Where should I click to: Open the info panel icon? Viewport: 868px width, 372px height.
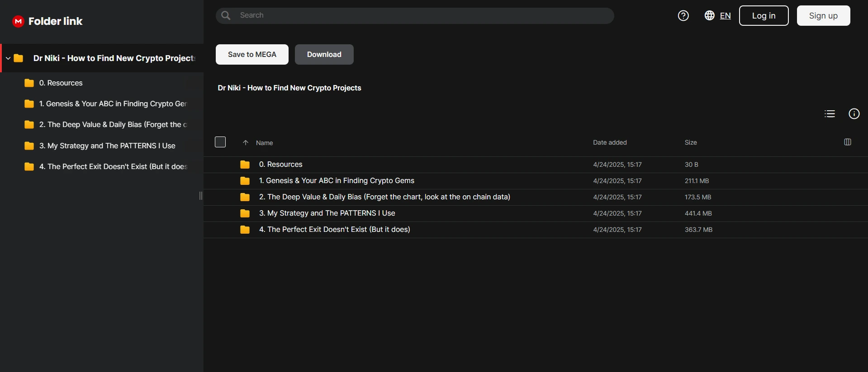[854, 114]
